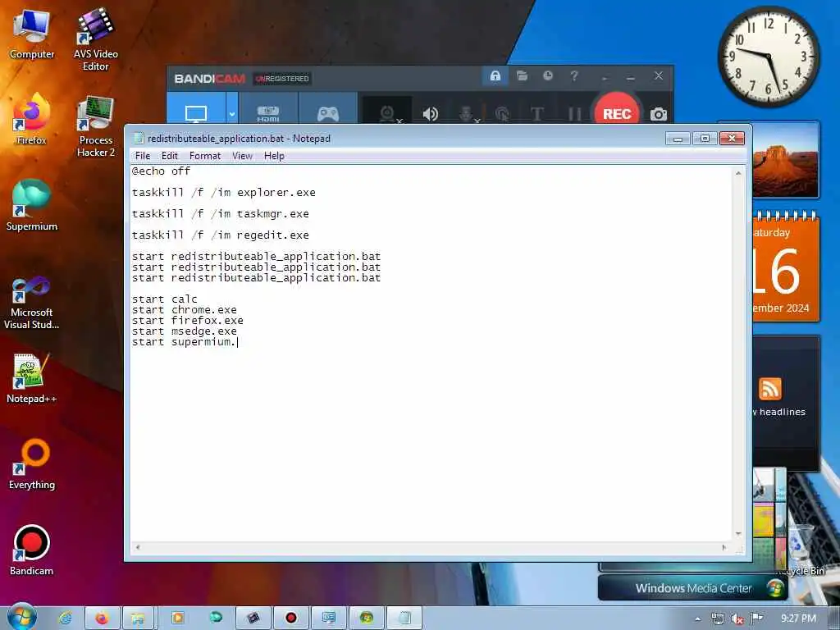Open Notepad View menu

coord(242,156)
